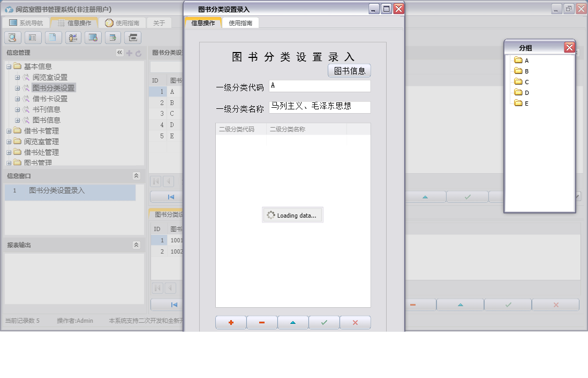The image size is (588, 378).
Task: Click the red plus add-record button in the dialog
Action: [231, 322]
